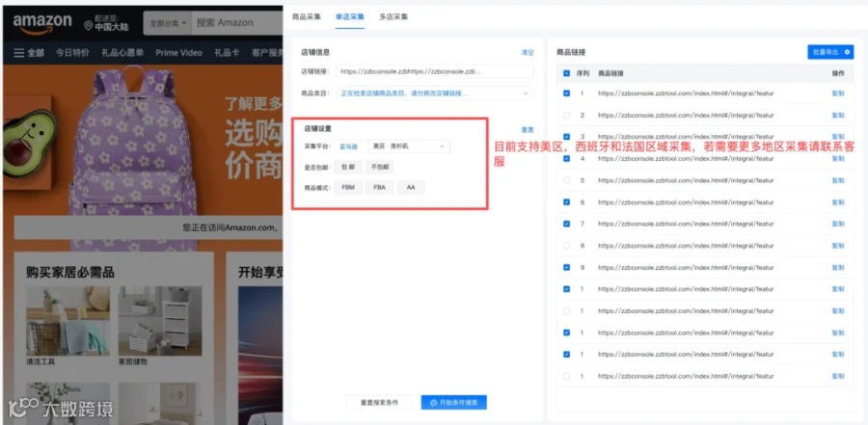Switch to the 商品采集 tab
This screenshot has height=425, width=868.
coord(306,16)
